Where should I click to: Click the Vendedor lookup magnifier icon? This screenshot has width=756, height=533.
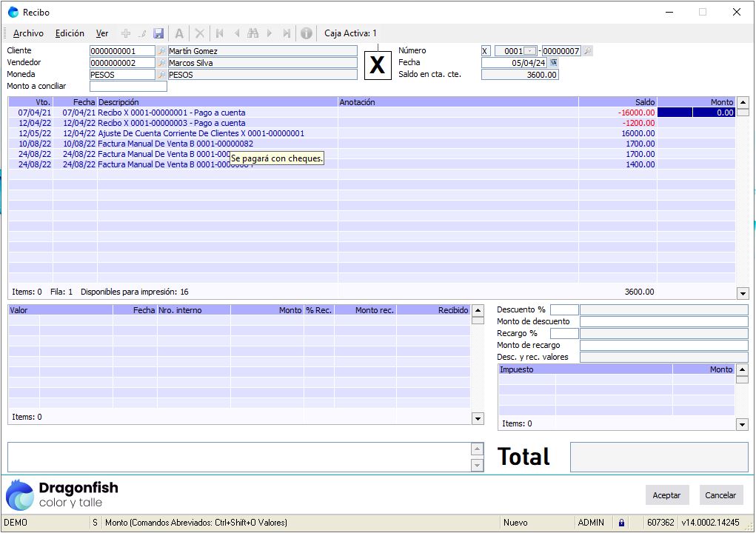(161, 63)
